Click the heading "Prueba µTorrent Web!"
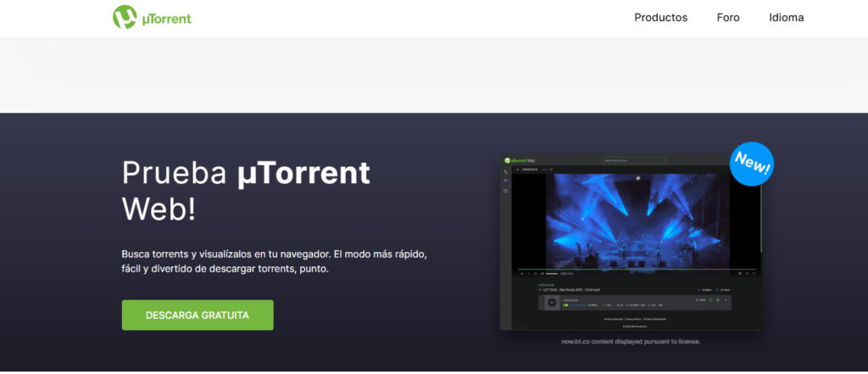 tap(246, 191)
